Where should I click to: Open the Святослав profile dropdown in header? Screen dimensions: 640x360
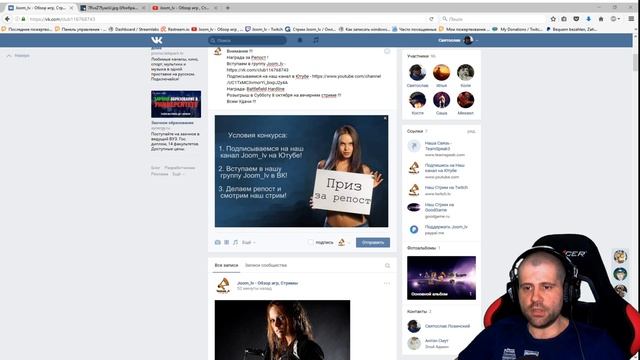tap(458, 40)
